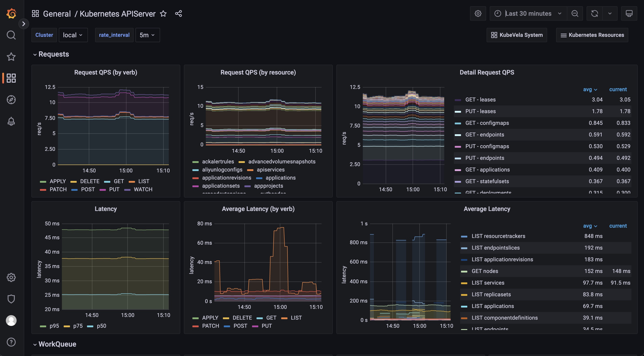
Task: Collapse the WorkQueue row
Action: coord(55,344)
